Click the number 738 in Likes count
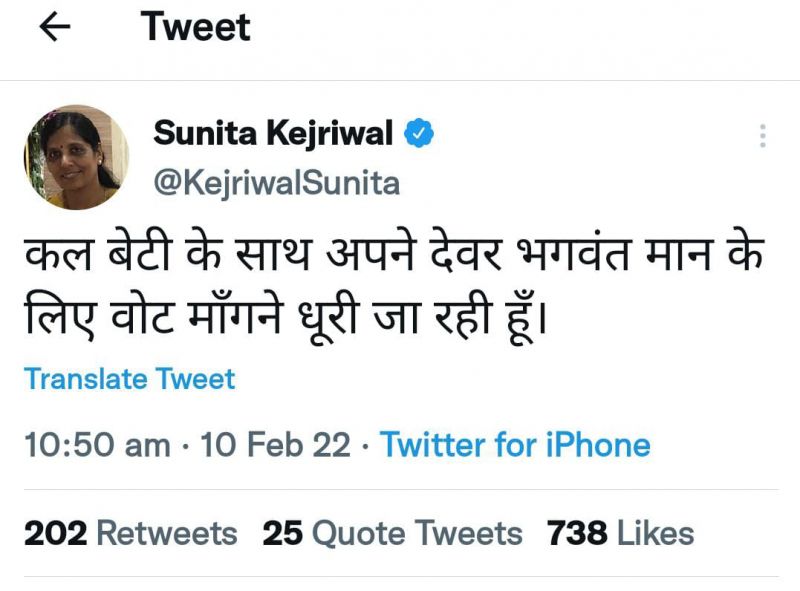The image size is (800, 591). pos(577,533)
